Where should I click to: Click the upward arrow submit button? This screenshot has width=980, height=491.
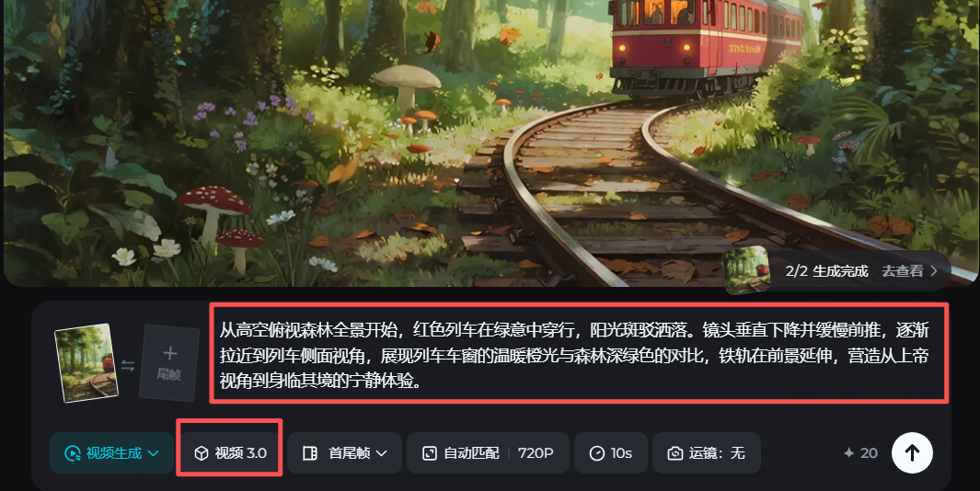point(912,453)
